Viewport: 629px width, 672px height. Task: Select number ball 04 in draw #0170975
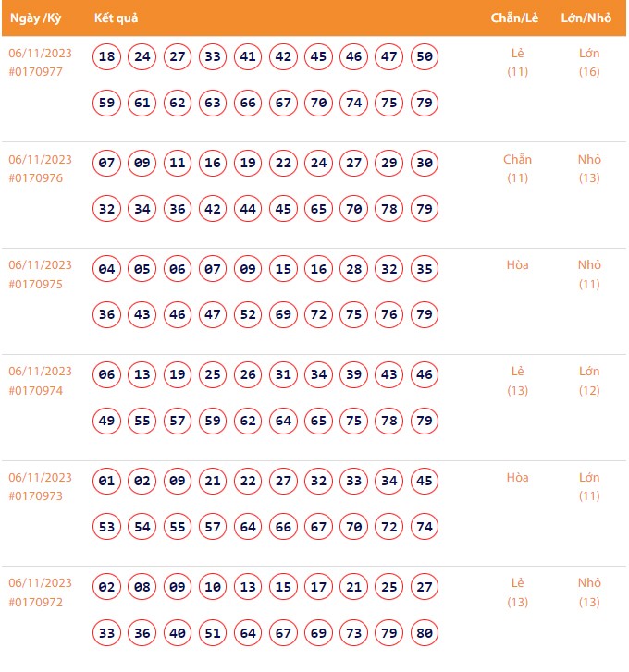click(107, 269)
